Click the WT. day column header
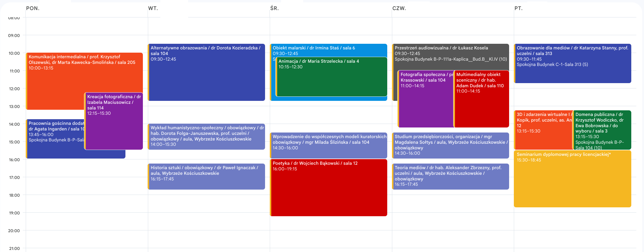644x252 pixels. click(153, 8)
